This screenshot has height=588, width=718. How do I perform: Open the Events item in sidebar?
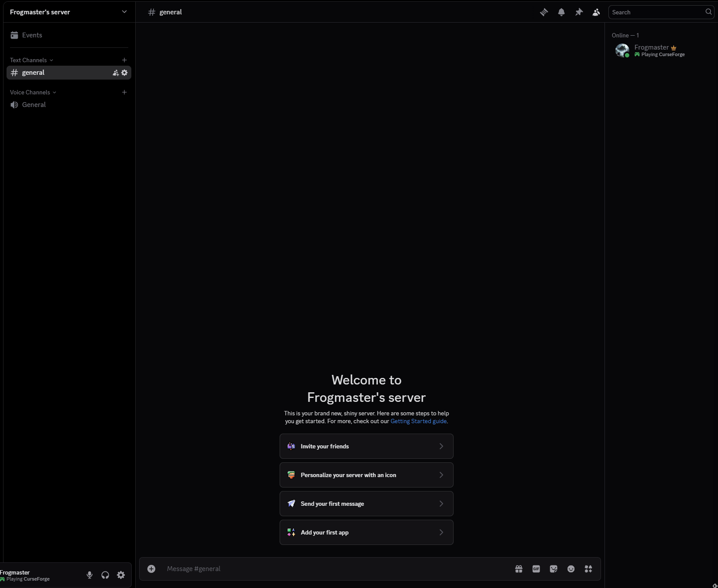pos(32,35)
